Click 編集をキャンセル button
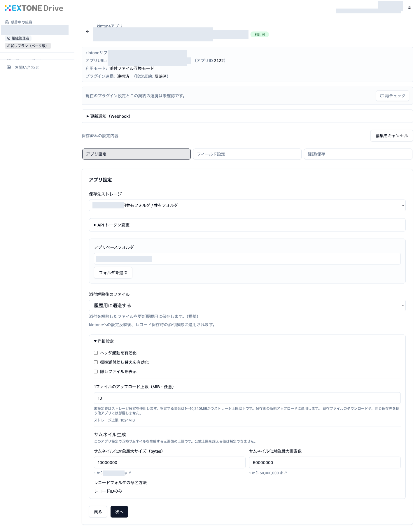Screen dimensions: 420x532 tap(392, 136)
